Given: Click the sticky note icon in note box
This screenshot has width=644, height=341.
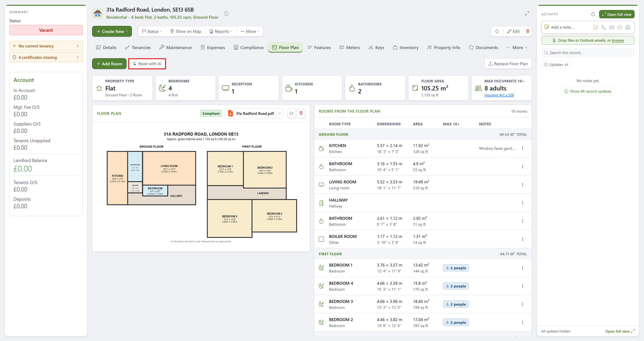Looking at the screenshot, I should [595, 27].
